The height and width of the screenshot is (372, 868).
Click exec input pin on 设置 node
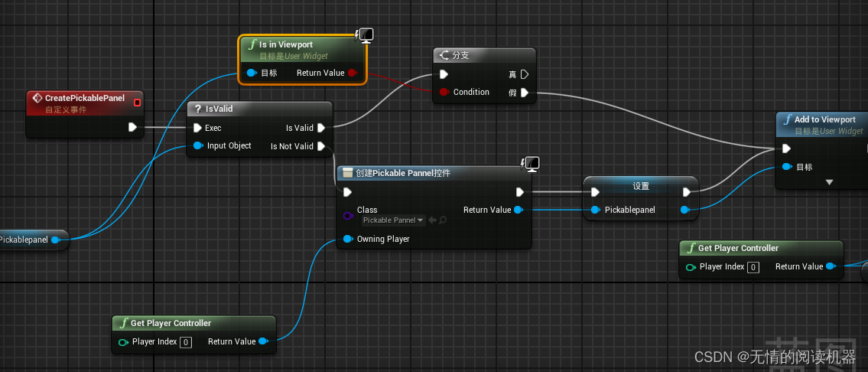pyautogui.click(x=594, y=192)
